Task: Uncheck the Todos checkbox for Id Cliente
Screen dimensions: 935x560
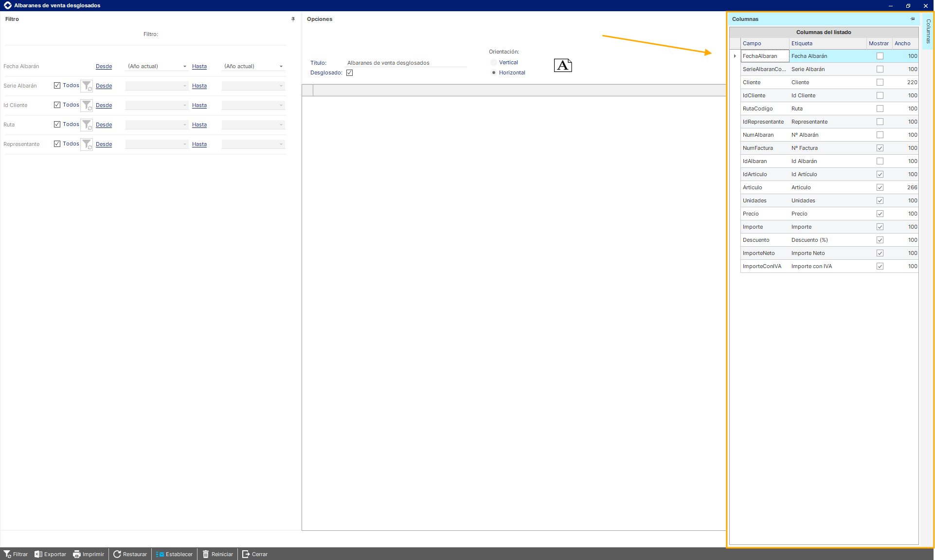Action: point(57,105)
